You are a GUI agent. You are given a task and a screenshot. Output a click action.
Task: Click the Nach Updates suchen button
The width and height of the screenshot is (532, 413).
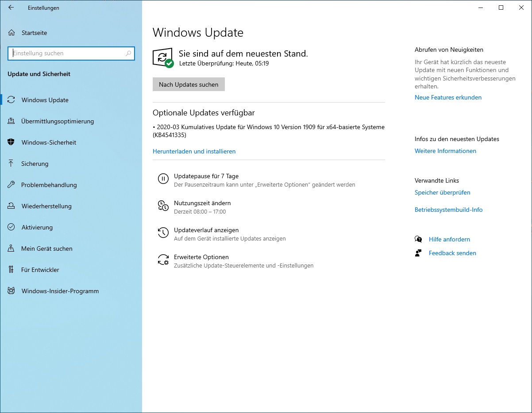tap(189, 84)
